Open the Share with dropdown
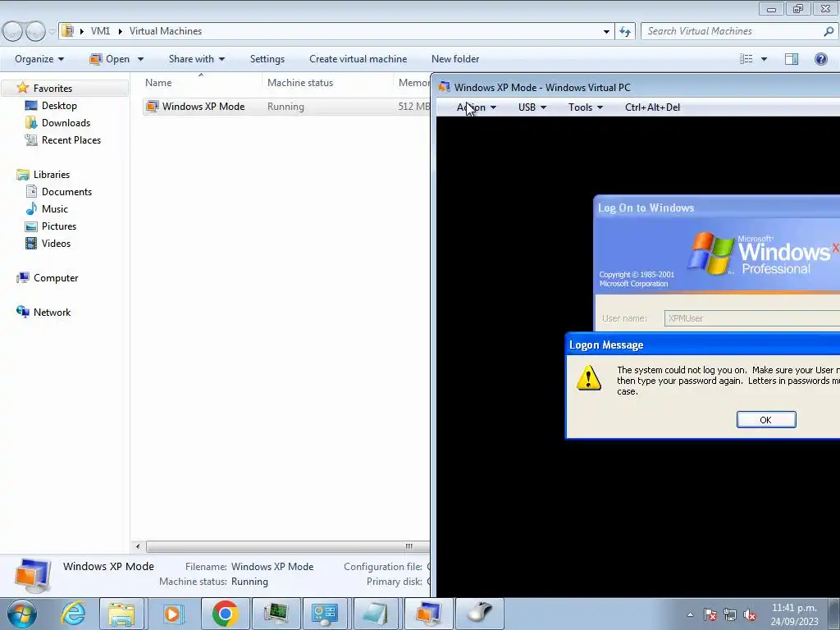 coord(197,59)
